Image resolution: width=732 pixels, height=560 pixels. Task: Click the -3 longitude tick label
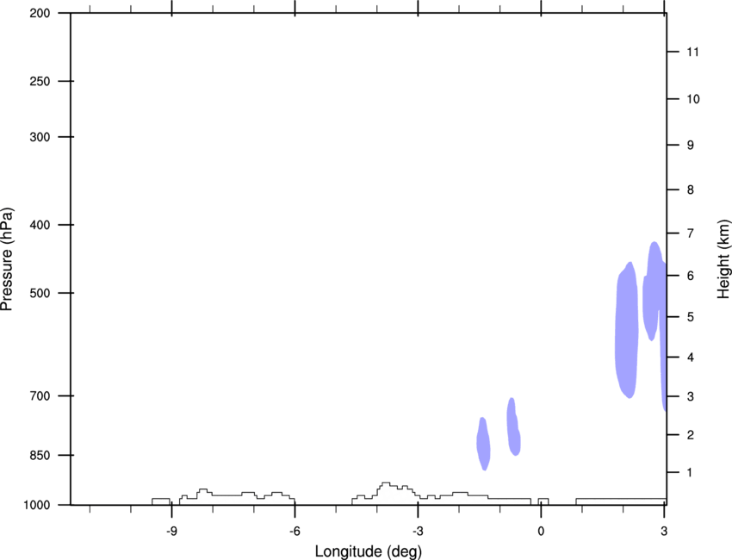418,531
